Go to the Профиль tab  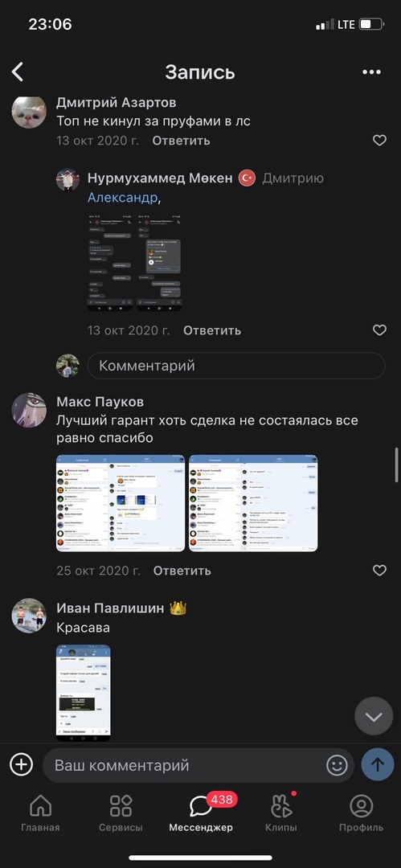361,813
